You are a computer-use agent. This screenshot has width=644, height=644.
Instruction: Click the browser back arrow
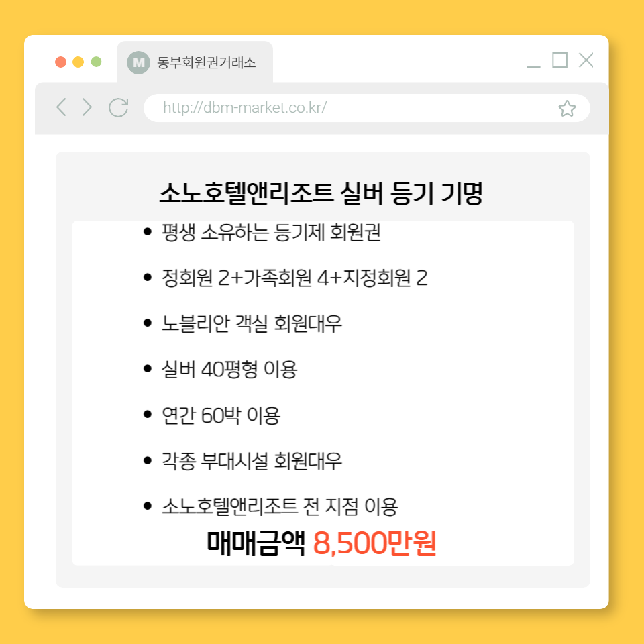61,107
